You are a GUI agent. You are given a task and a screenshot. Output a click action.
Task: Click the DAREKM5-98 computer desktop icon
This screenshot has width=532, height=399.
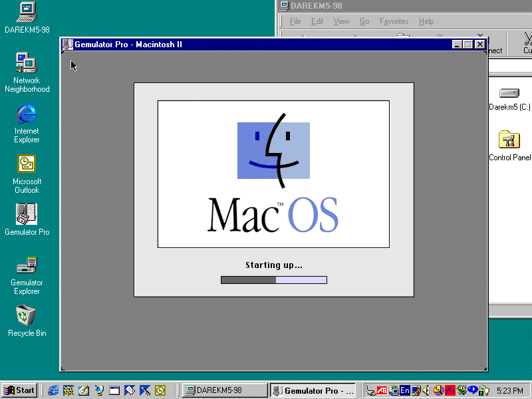point(27,12)
